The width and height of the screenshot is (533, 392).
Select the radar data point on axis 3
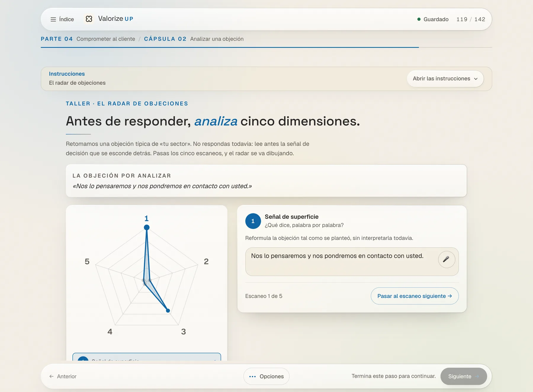(x=168, y=311)
